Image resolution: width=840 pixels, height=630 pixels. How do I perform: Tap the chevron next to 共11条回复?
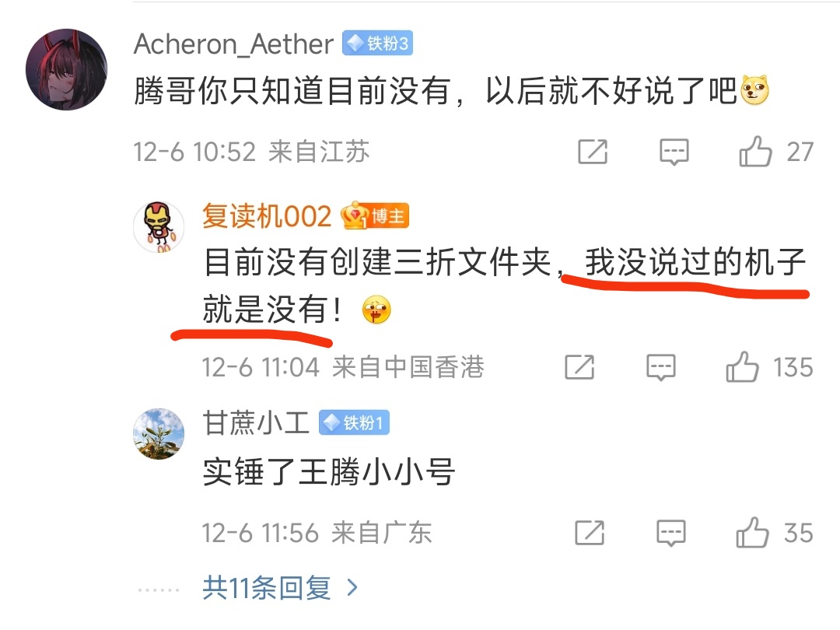point(352,588)
